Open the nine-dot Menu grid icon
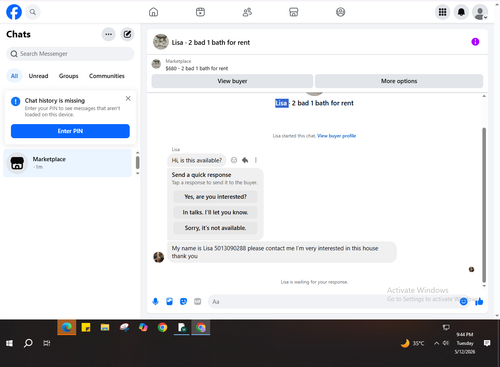The image size is (500, 367). [x=442, y=12]
